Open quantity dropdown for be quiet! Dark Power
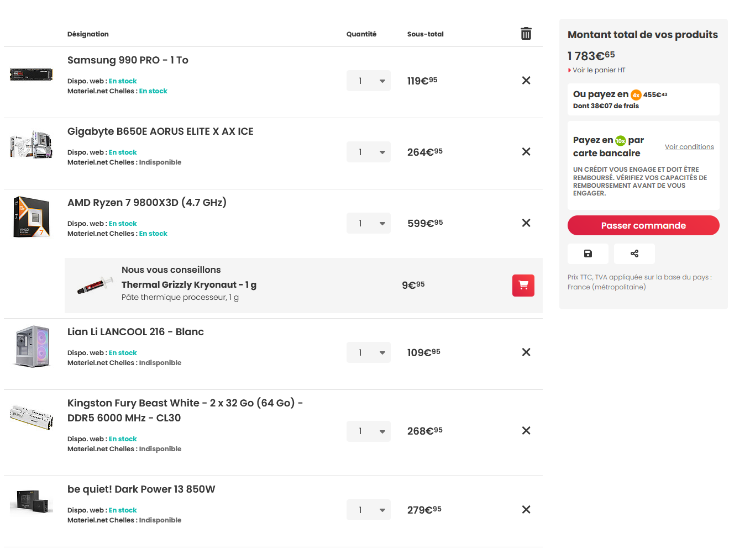 click(369, 510)
